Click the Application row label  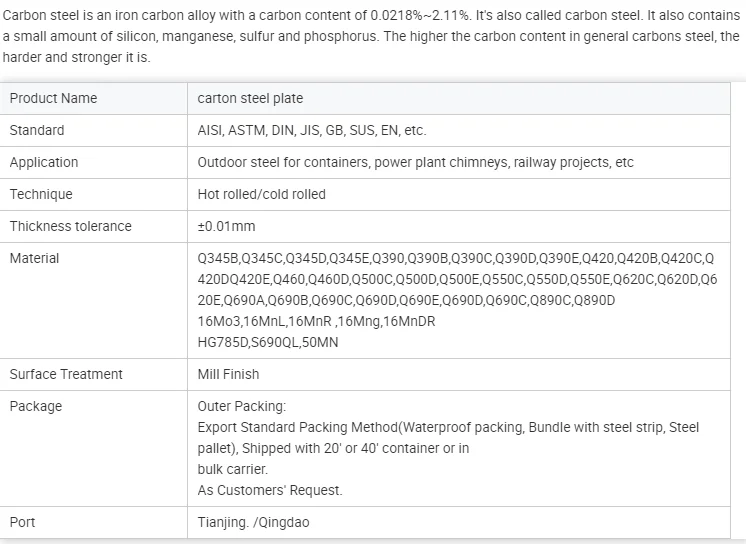tap(43, 162)
